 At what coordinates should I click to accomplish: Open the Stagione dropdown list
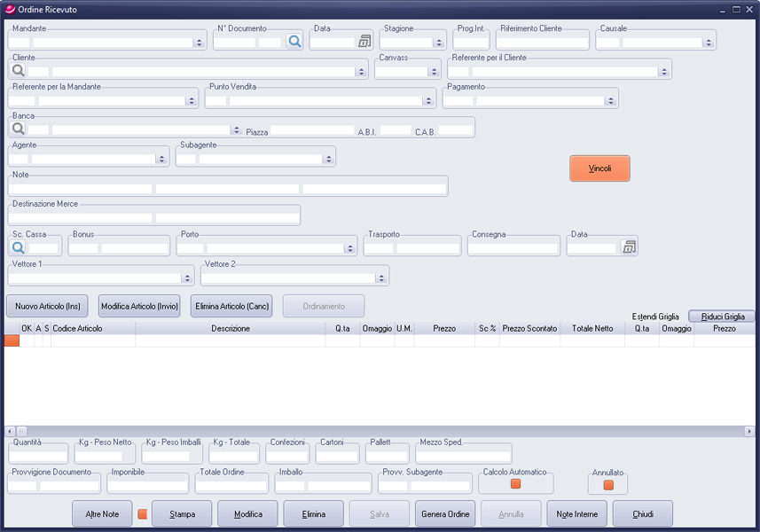tap(438, 43)
